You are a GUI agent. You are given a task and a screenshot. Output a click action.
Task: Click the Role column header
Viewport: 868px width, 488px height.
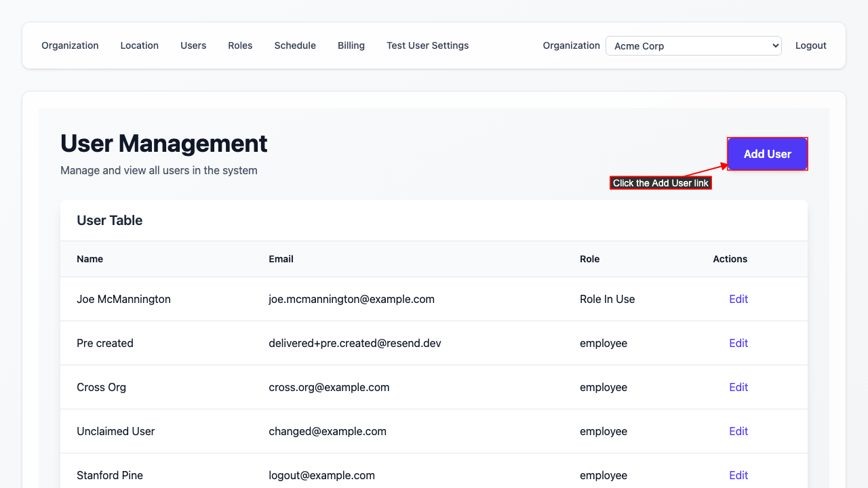pos(589,259)
